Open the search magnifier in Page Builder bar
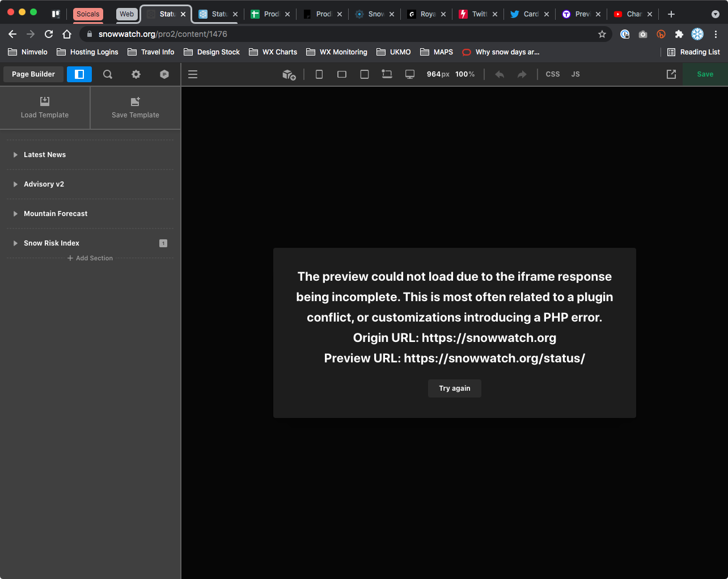The height and width of the screenshot is (579, 728). [108, 74]
